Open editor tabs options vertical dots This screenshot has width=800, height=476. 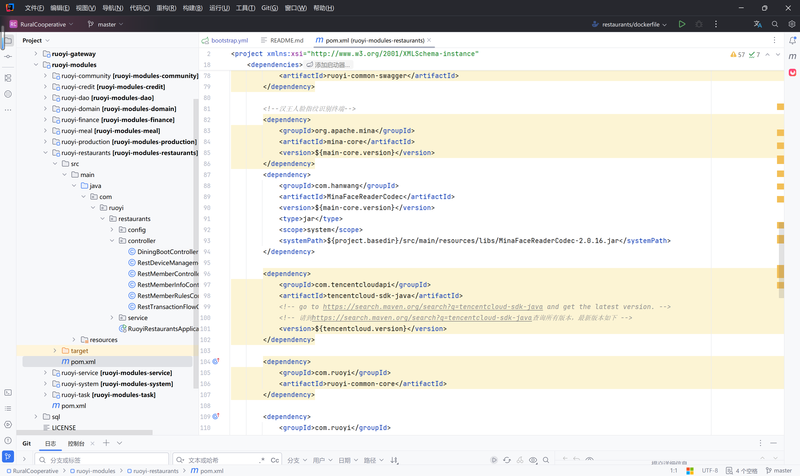(774, 40)
